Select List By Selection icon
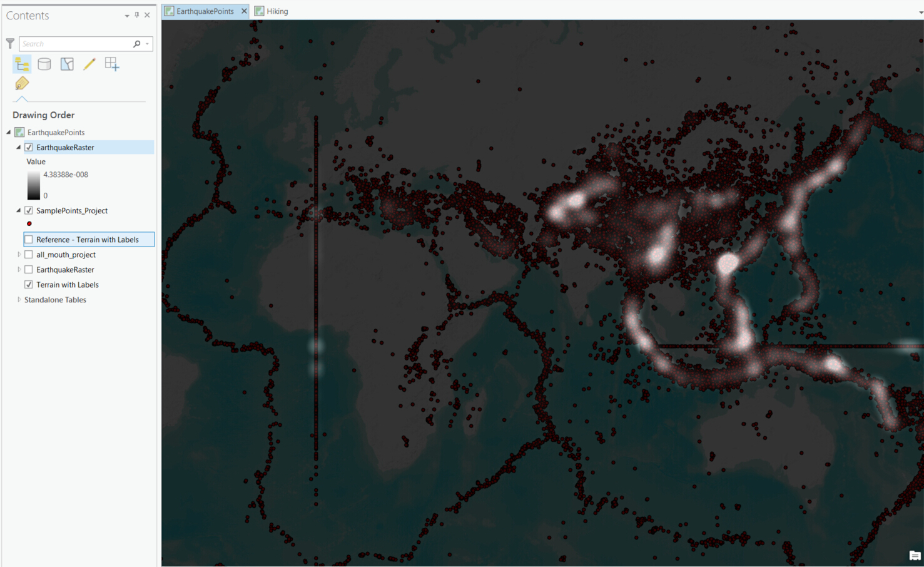This screenshot has height=567, width=924. point(67,64)
